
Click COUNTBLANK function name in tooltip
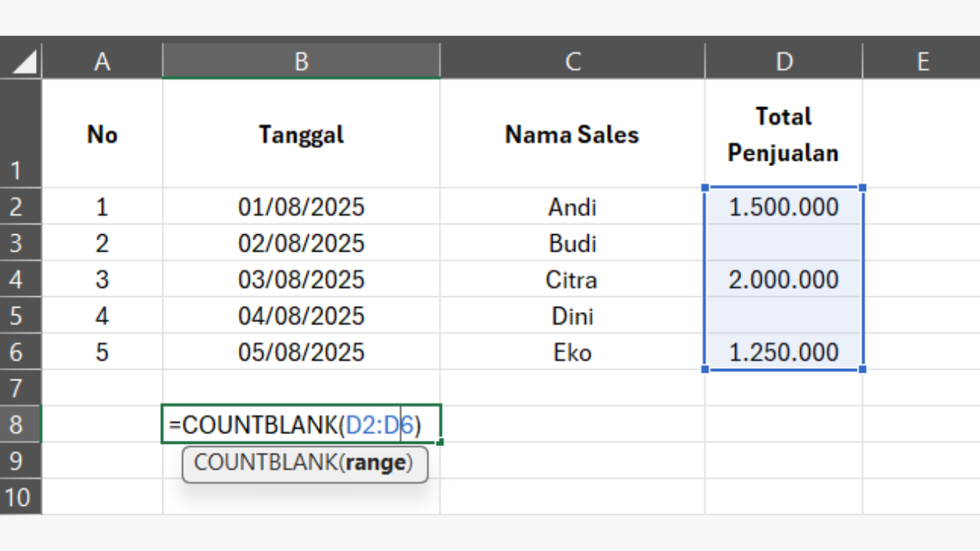click(x=264, y=464)
